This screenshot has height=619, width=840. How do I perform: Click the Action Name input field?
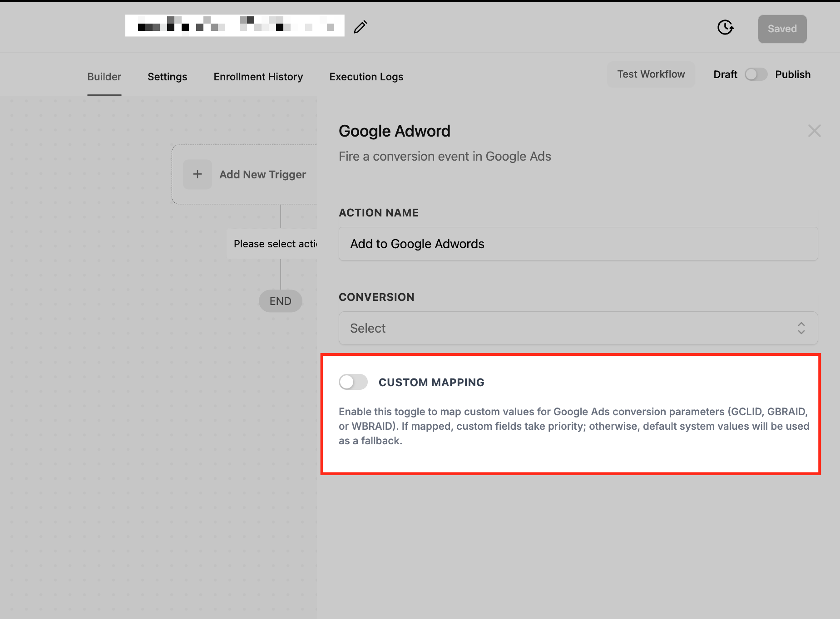click(x=578, y=244)
